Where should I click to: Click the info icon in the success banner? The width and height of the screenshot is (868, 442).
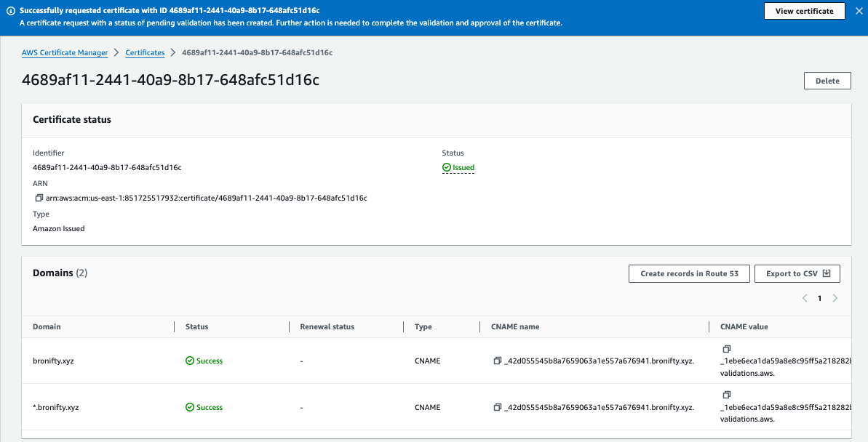pyautogui.click(x=9, y=10)
